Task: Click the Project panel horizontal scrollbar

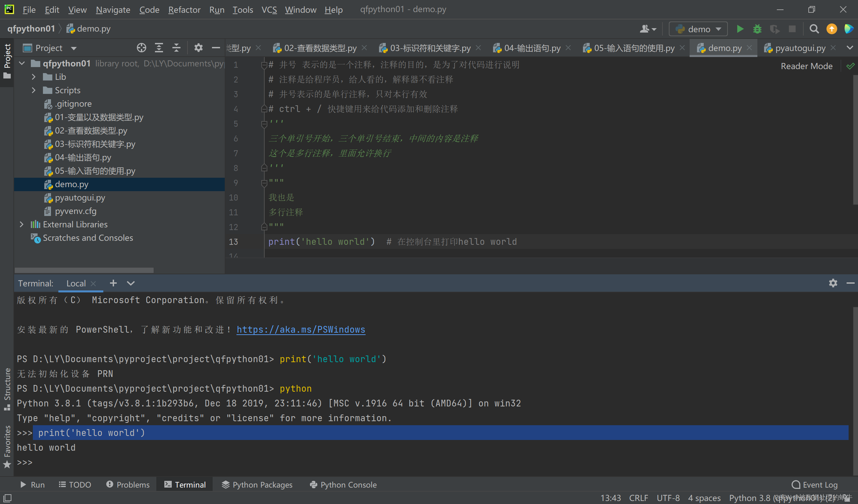Action: [x=84, y=270]
